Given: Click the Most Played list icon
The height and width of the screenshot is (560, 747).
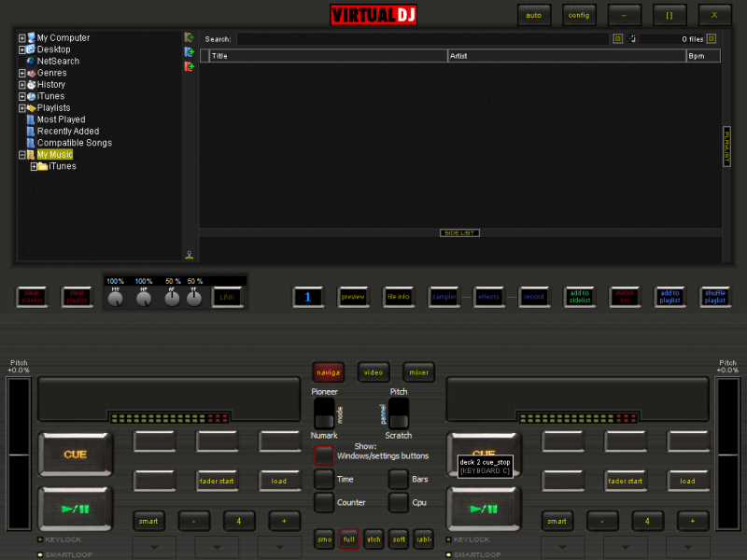Looking at the screenshot, I should click(32, 119).
